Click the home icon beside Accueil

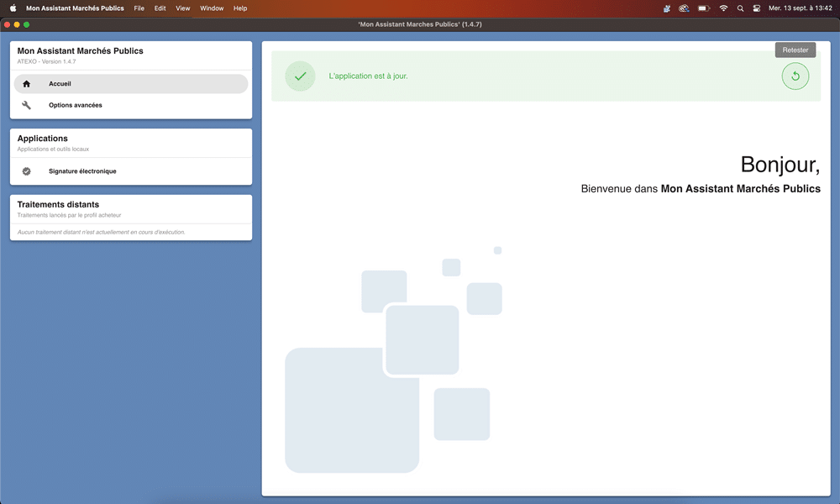tap(26, 83)
